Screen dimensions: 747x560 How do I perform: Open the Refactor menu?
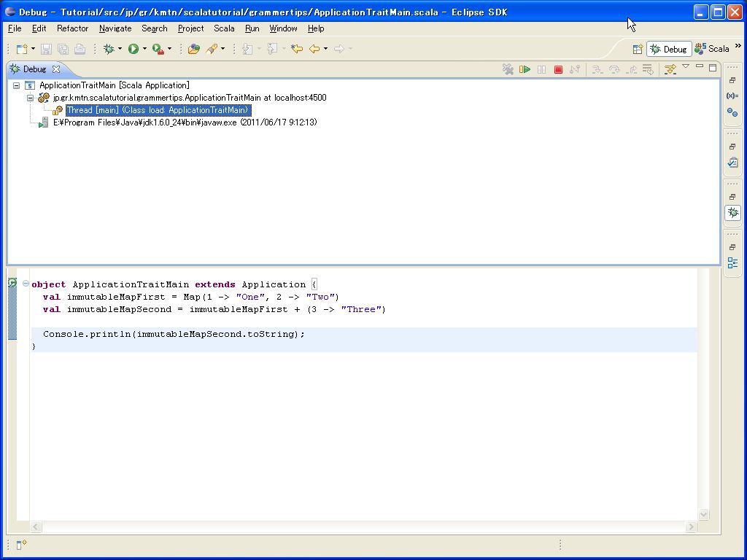point(72,28)
